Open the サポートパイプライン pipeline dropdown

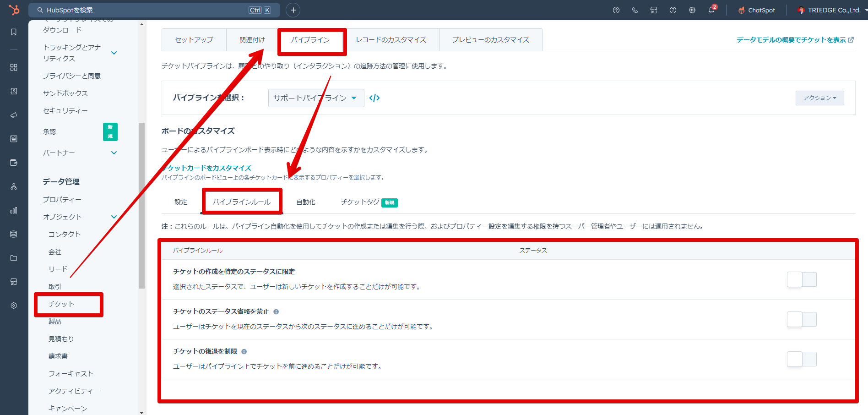pyautogui.click(x=316, y=98)
